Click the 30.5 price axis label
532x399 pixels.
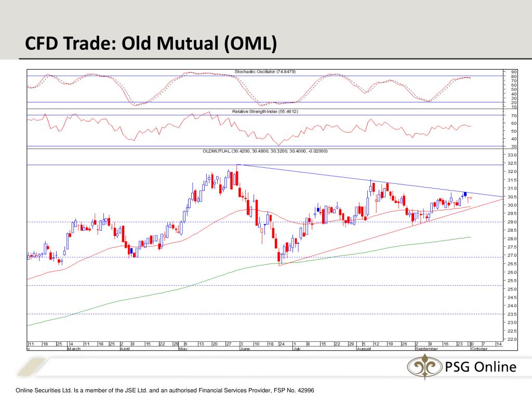[x=512, y=197]
